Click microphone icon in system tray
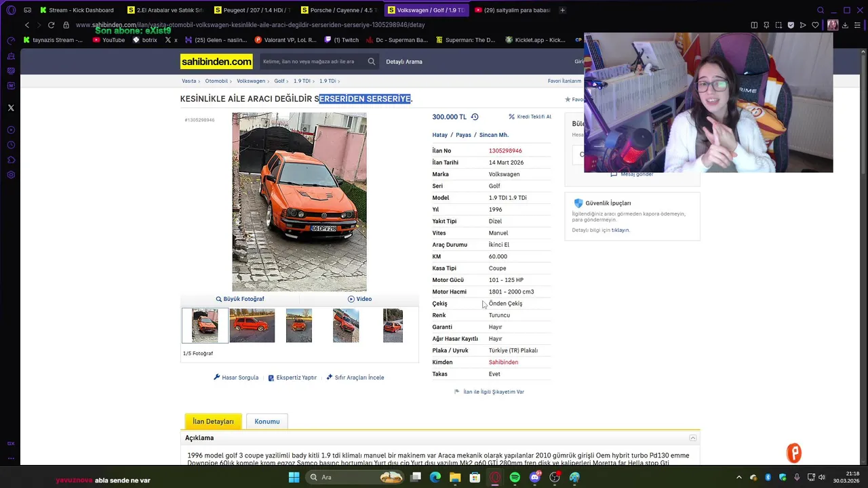This screenshot has height=488, width=868. [x=797, y=477]
